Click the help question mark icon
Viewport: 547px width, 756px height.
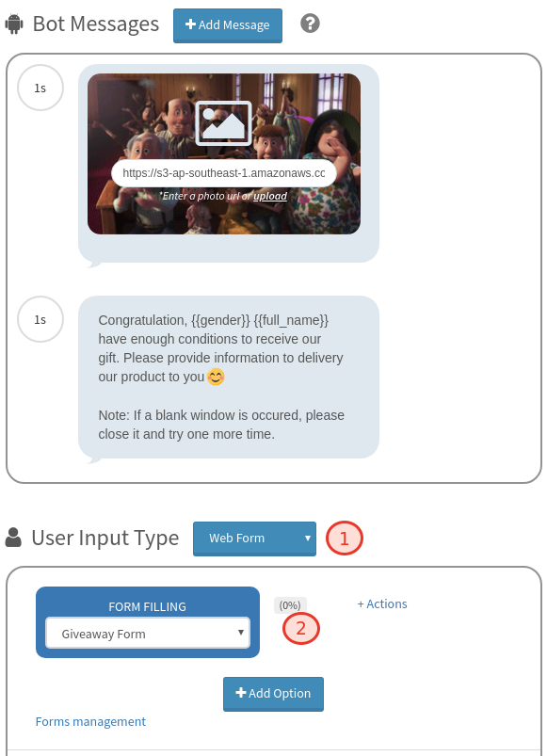310,24
